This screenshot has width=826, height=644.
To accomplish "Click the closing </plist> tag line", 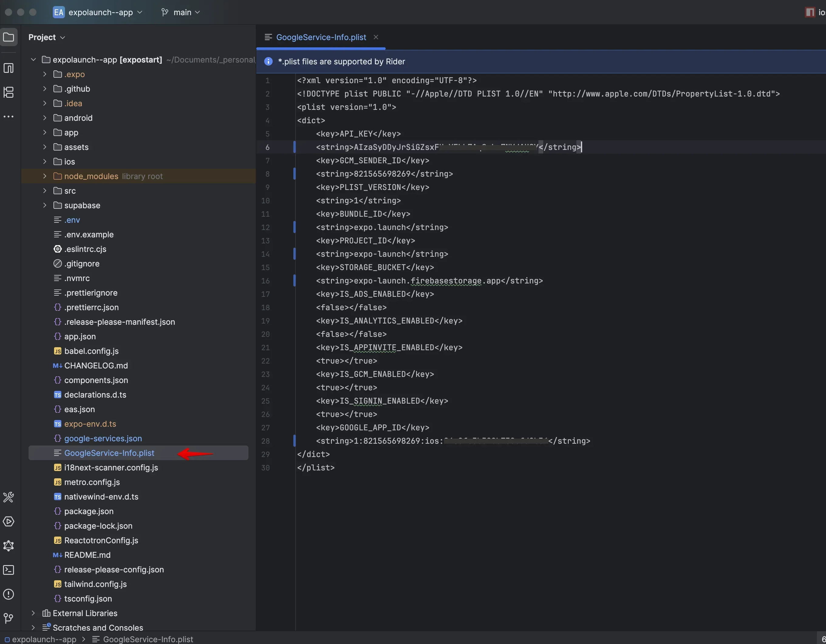I will pos(316,467).
